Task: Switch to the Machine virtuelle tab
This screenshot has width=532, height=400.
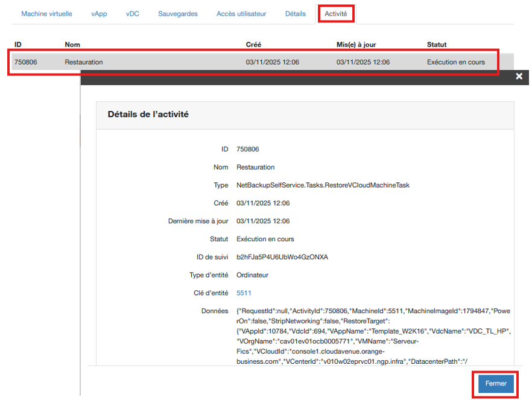Action: 46,14
